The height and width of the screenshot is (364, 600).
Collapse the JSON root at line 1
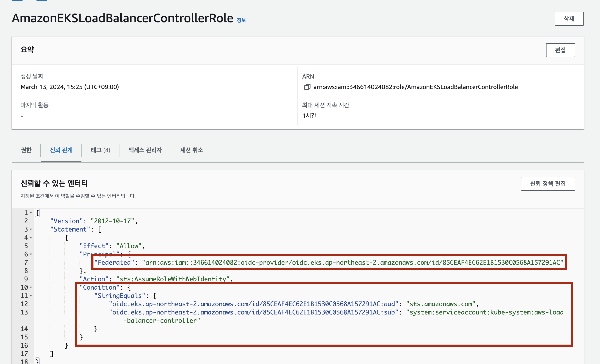click(x=31, y=213)
